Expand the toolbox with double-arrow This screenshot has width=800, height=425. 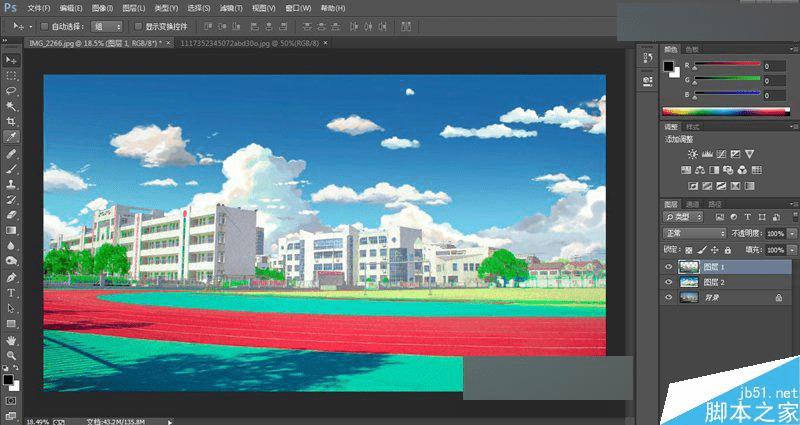[5, 40]
